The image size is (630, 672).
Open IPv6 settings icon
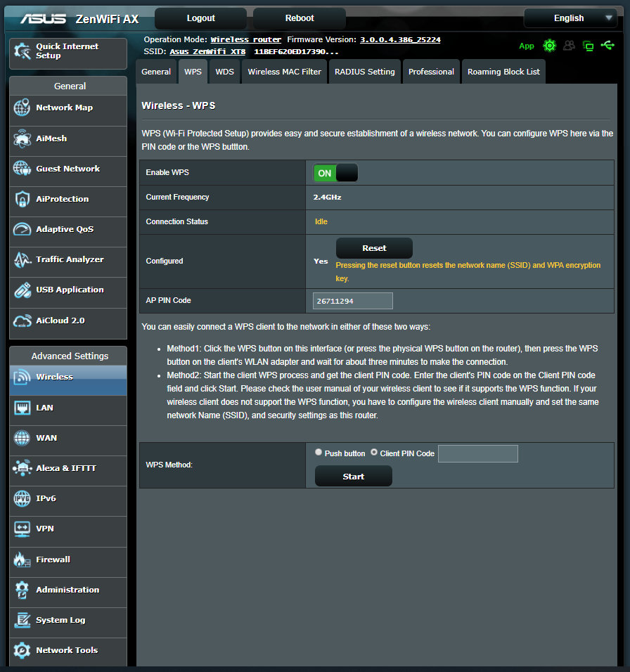point(22,498)
